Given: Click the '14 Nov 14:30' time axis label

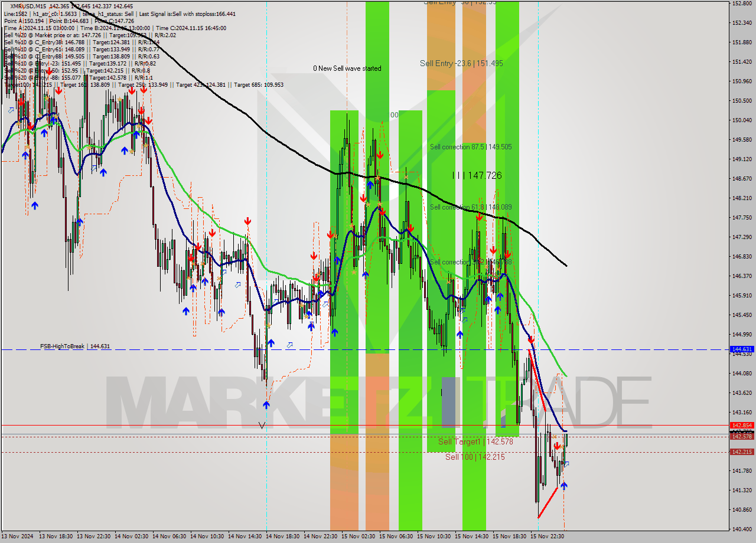Looking at the screenshot, I should point(245,537).
